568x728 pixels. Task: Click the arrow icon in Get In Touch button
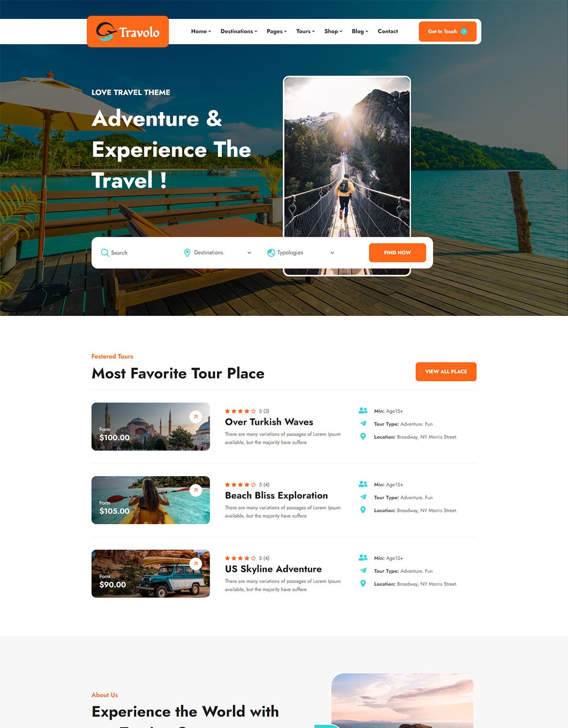coord(464,32)
